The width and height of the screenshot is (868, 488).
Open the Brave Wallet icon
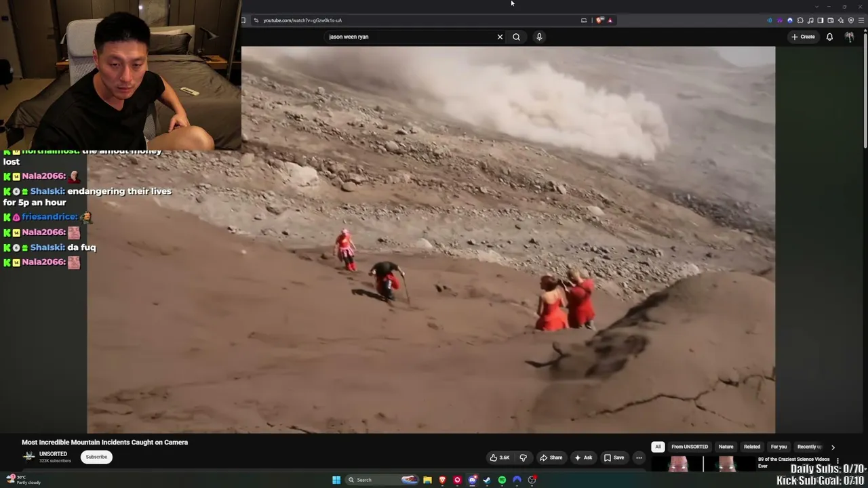point(831,20)
